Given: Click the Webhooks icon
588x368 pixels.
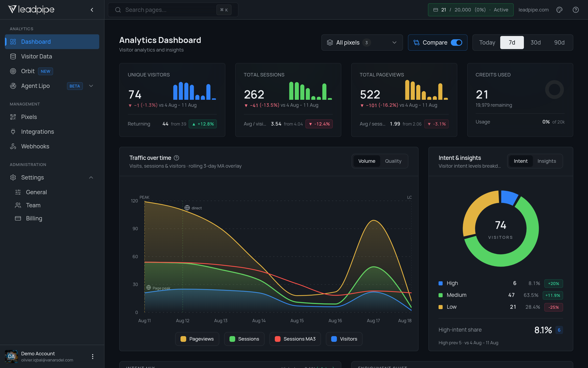Looking at the screenshot, I should point(13,146).
